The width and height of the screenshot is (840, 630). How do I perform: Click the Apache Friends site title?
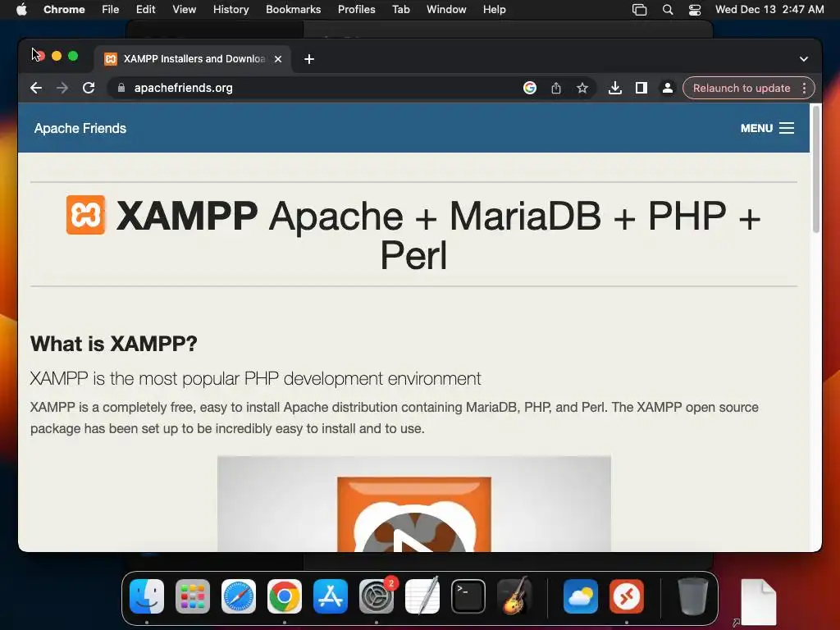[80, 129]
